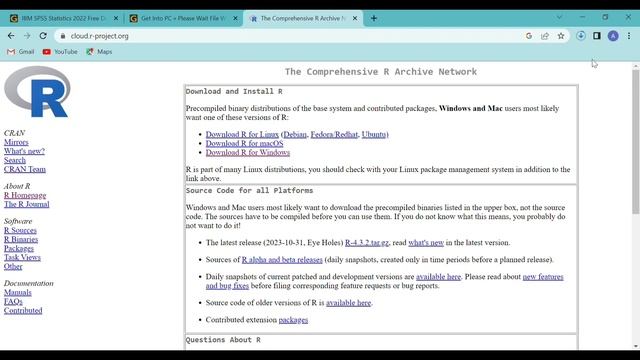The width and height of the screenshot is (640, 360).
Task: Click Download R for macOS
Action: pos(244,143)
